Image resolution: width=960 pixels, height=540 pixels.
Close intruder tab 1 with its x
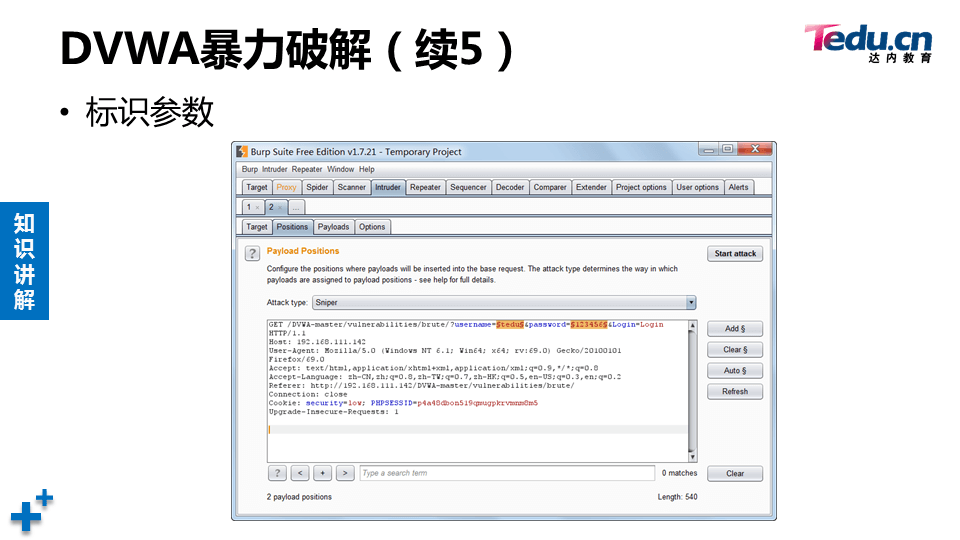pos(257,208)
